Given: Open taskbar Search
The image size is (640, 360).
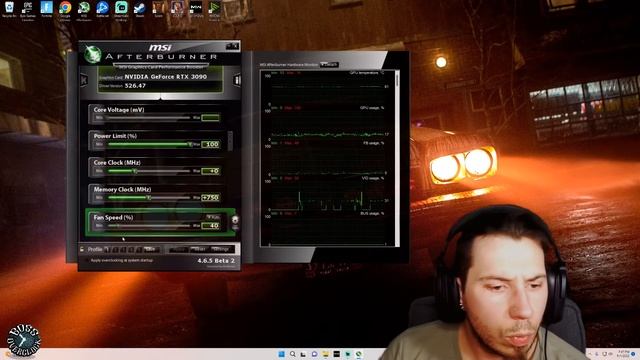Looking at the screenshot, I should (293, 354).
